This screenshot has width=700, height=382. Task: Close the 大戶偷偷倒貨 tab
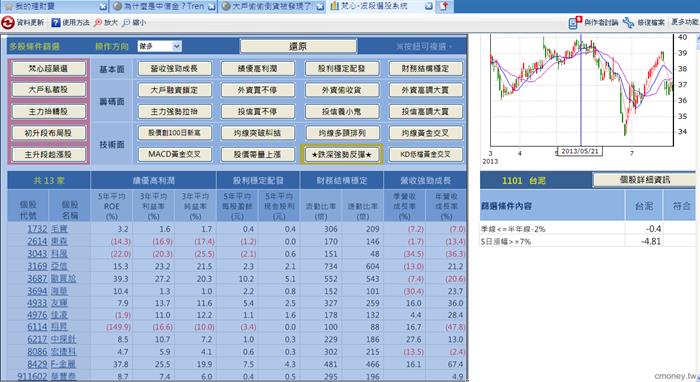(321, 6)
